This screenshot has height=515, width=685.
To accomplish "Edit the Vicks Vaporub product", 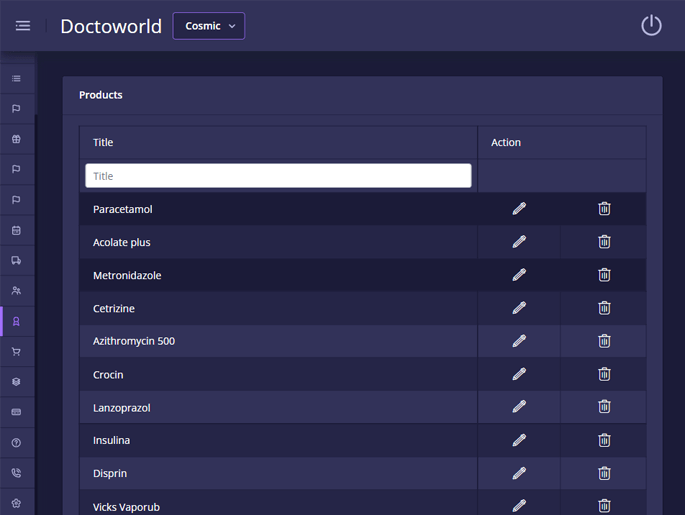I will click(x=519, y=506).
